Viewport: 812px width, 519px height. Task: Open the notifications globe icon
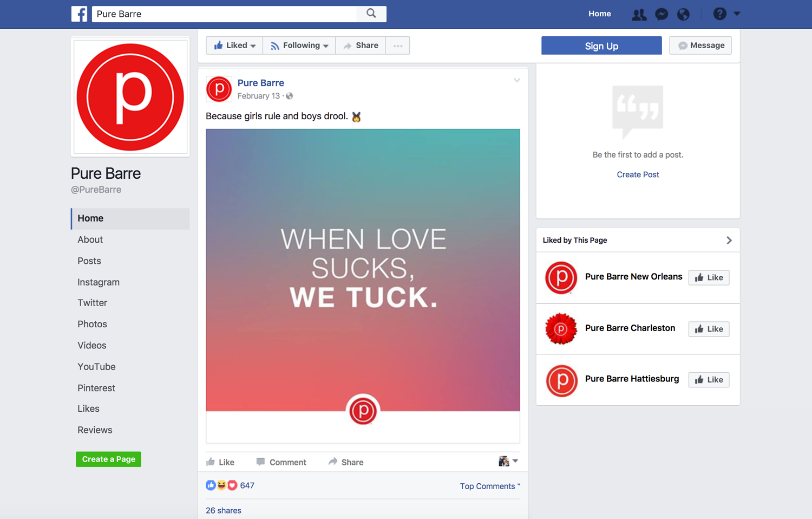684,14
